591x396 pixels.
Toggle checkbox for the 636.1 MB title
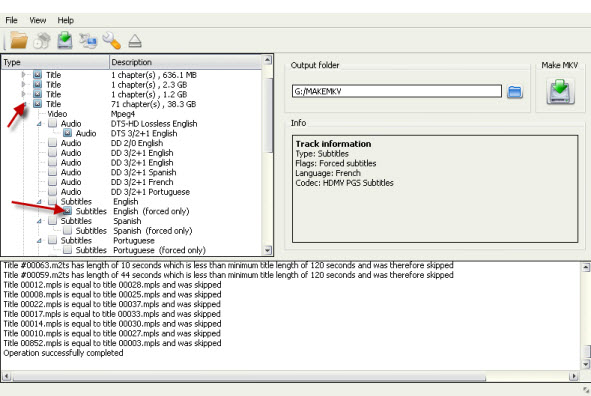[37, 75]
